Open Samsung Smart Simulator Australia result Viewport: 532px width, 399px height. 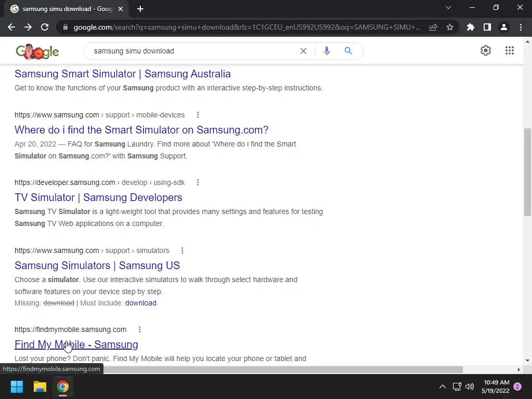click(123, 74)
